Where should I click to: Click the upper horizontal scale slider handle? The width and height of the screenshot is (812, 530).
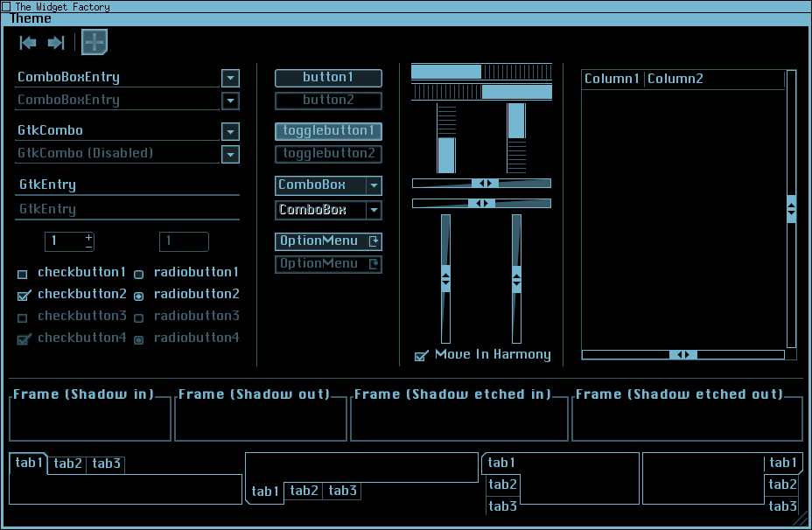486,183
